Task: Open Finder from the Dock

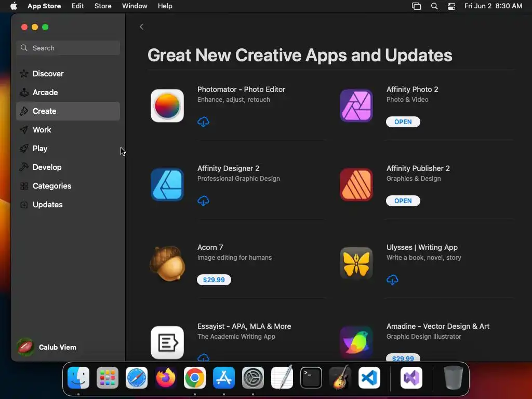Action: click(78, 378)
